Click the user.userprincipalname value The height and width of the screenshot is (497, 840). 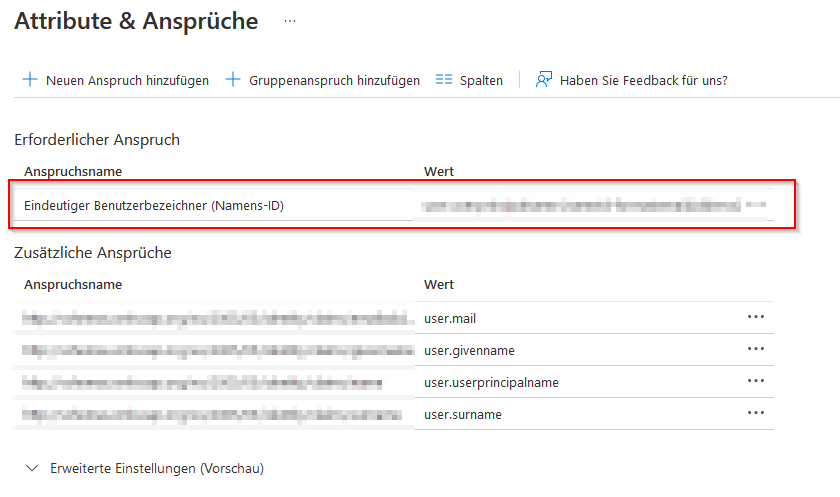[x=491, y=383]
